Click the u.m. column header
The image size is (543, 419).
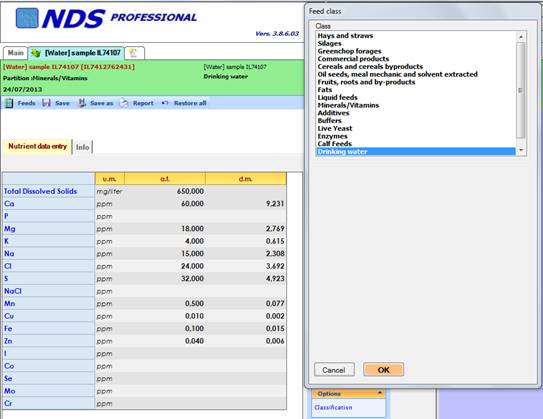pyautogui.click(x=110, y=179)
